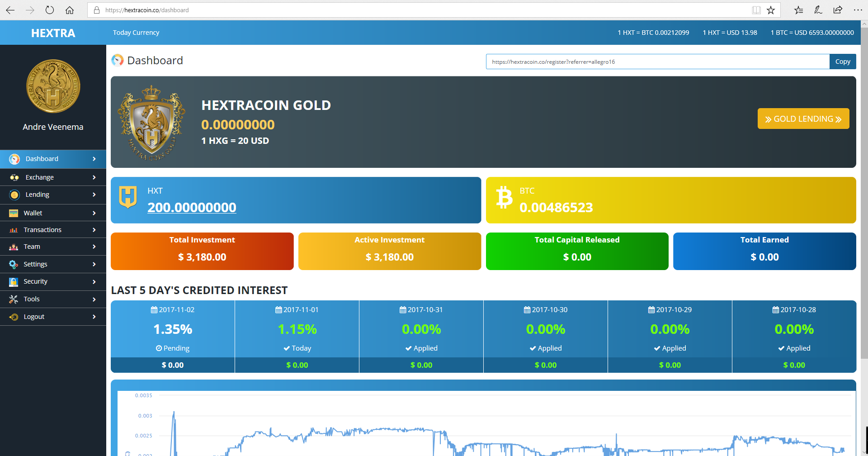Expand the Dashboard menu chevron
This screenshot has width=868, height=456.
tap(94, 159)
